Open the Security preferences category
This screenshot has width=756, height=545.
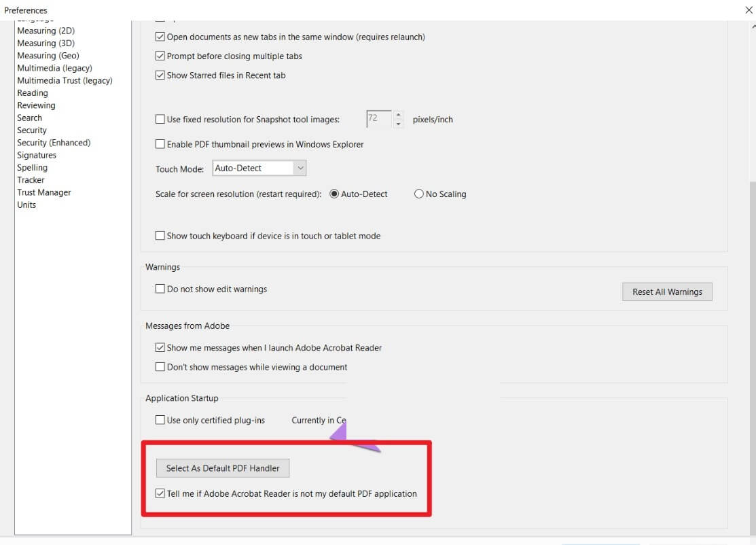(x=31, y=130)
